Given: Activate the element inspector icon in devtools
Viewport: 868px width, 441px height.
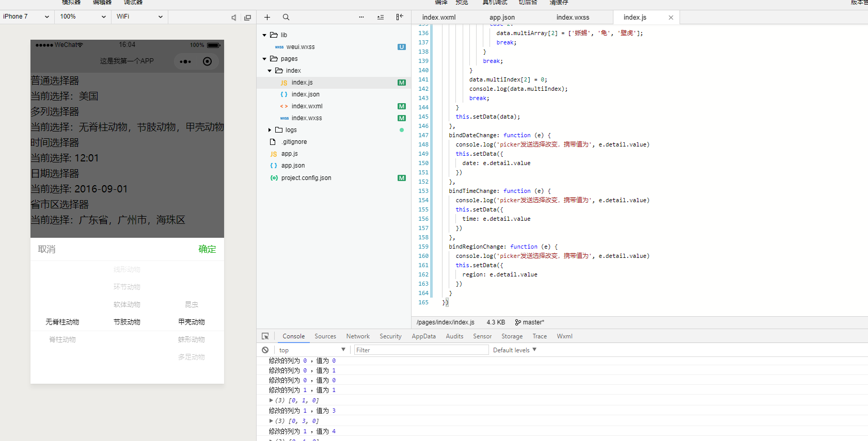Looking at the screenshot, I should 265,336.
